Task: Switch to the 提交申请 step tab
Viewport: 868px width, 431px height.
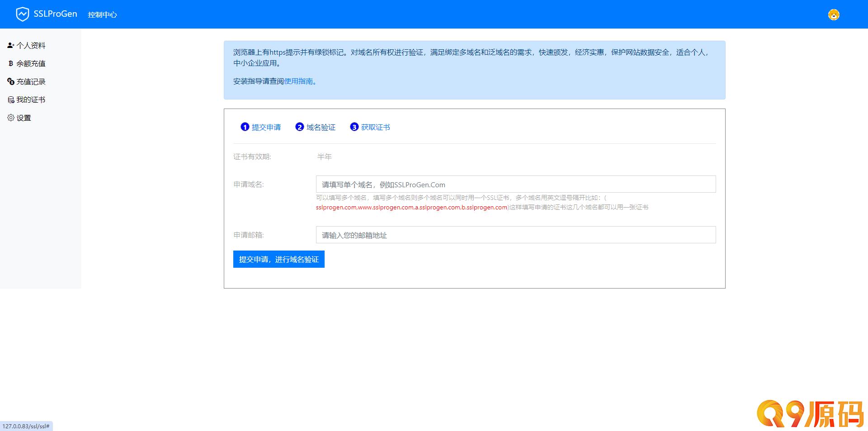Action: pyautogui.click(x=266, y=127)
